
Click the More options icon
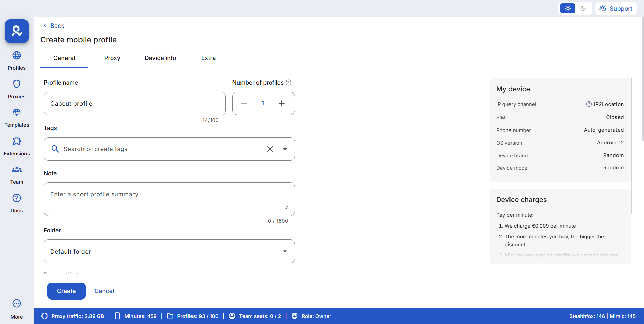(x=17, y=304)
